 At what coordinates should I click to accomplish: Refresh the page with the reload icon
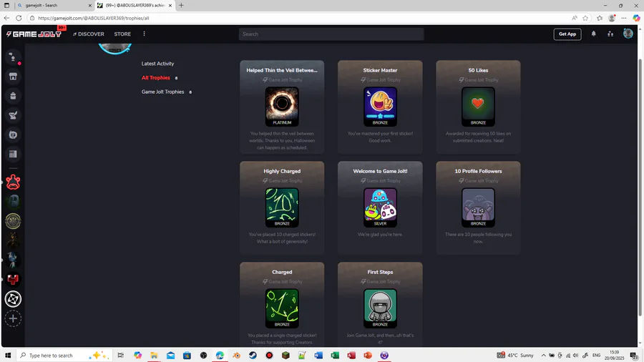click(19, 18)
